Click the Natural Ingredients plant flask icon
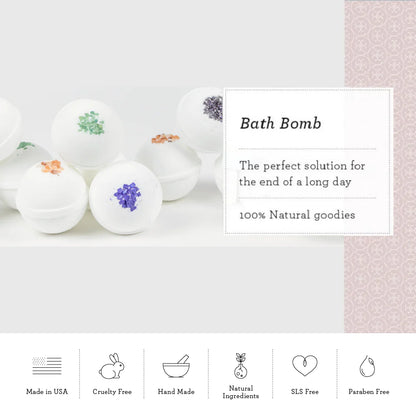This screenshot has height=416, width=416. [x=240, y=366]
